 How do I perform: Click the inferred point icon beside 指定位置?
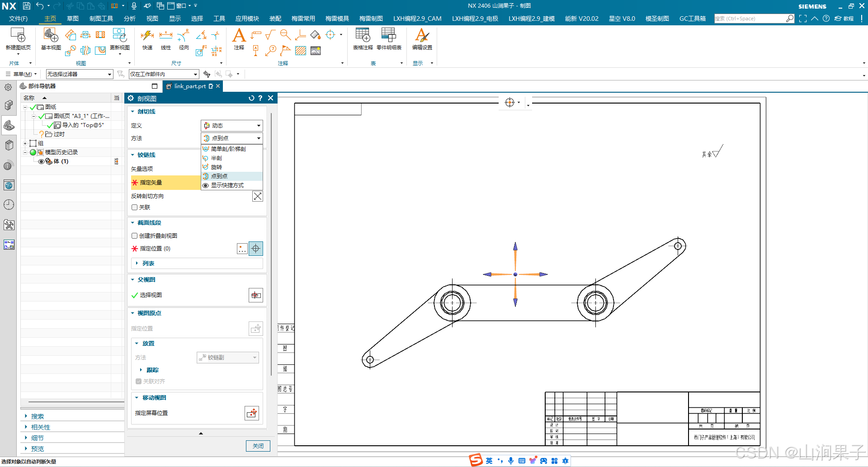(255, 249)
